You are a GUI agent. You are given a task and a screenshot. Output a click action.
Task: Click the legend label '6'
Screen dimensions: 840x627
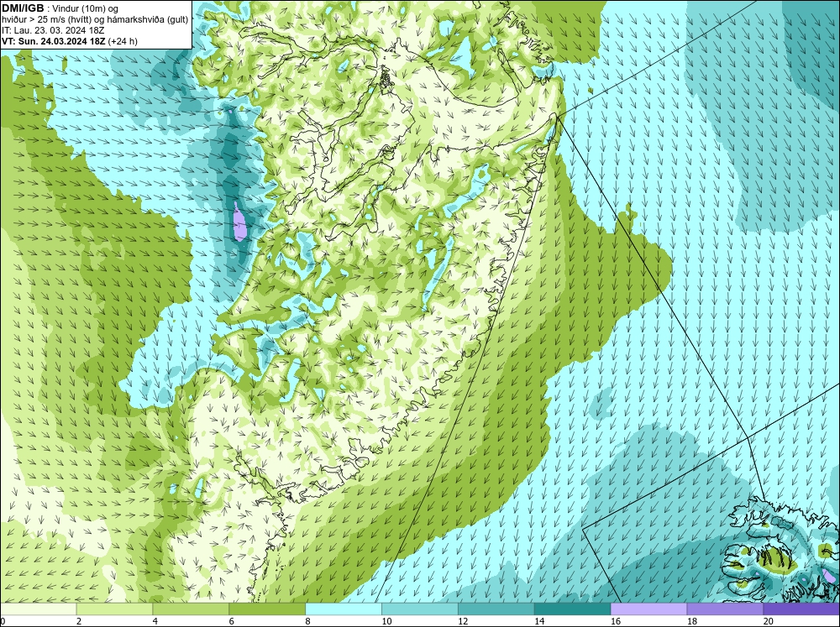pyautogui.click(x=232, y=621)
